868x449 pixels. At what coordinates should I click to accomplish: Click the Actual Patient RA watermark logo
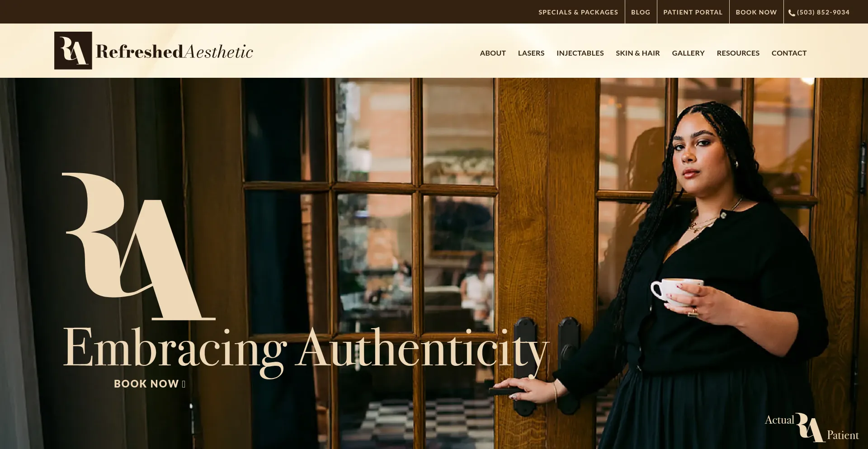coord(812,428)
